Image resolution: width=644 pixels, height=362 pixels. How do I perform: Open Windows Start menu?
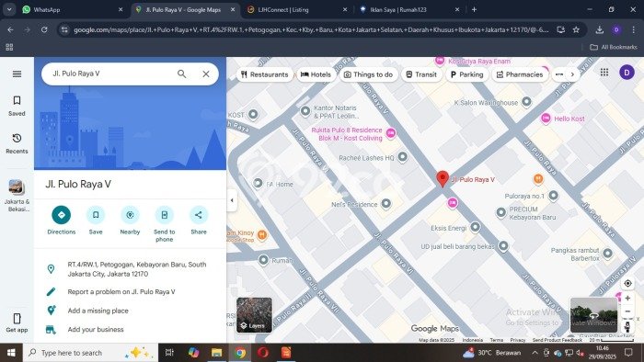11,353
